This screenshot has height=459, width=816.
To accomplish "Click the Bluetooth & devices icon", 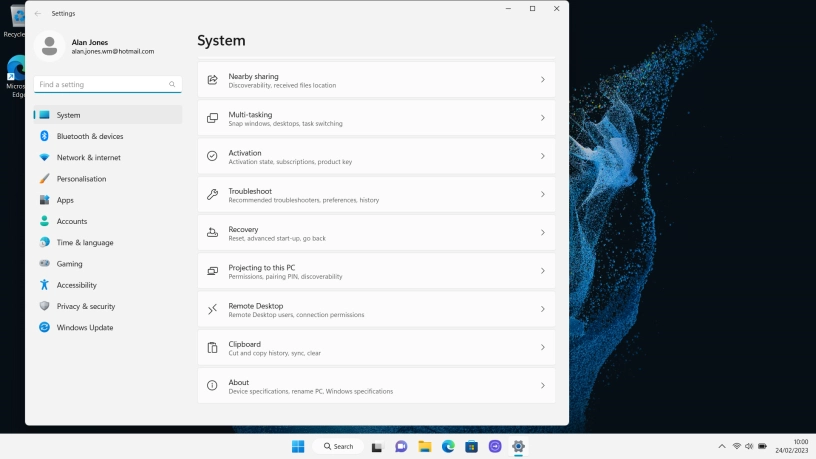I will point(44,136).
